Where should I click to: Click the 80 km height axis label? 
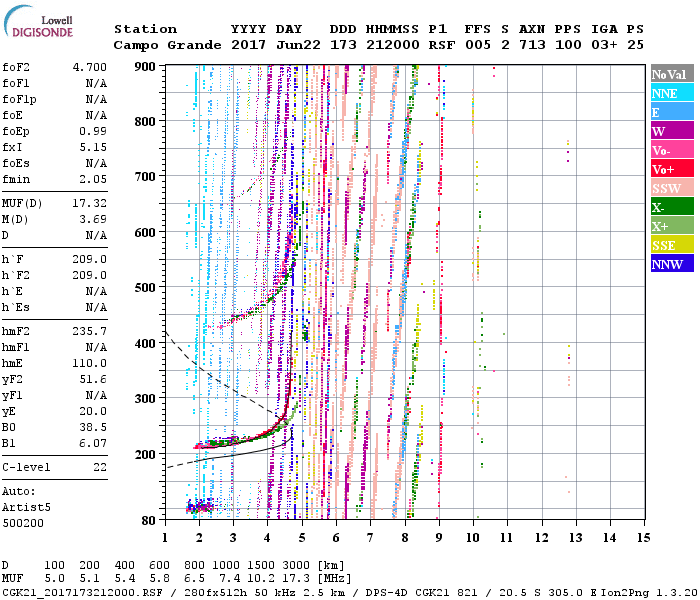coord(149,521)
